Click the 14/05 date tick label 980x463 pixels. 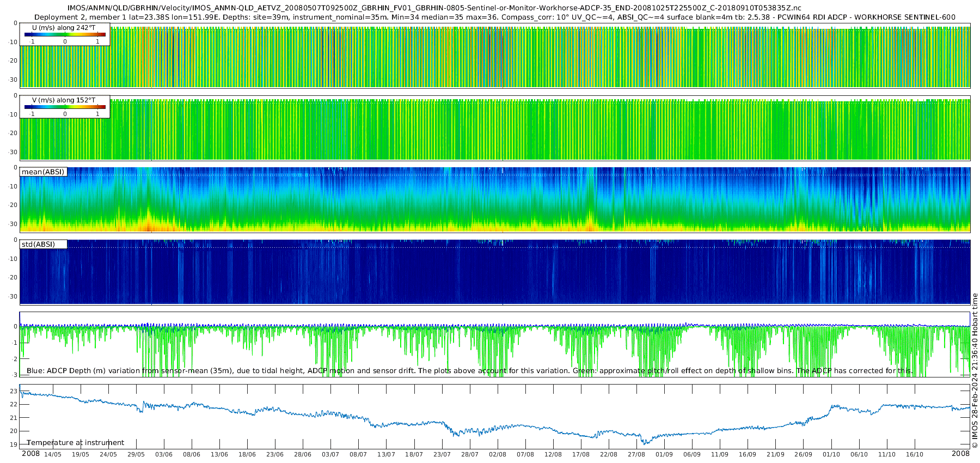53,455
